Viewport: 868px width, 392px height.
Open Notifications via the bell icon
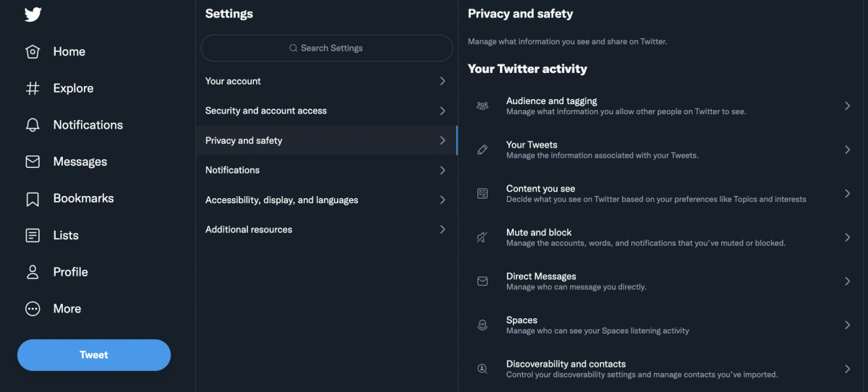pyautogui.click(x=33, y=125)
